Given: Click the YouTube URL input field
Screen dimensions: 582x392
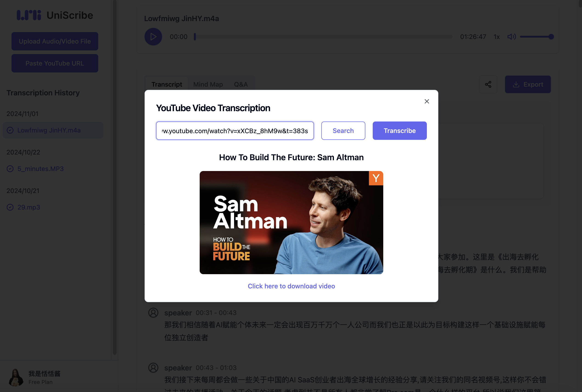Looking at the screenshot, I should click(x=235, y=131).
